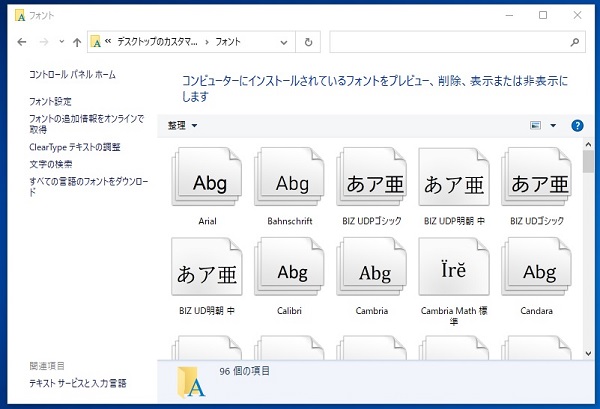Select the Cambria font icon

tap(372, 267)
